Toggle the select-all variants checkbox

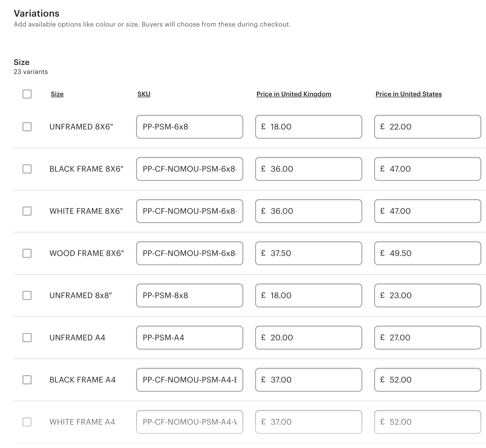click(x=27, y=94)
